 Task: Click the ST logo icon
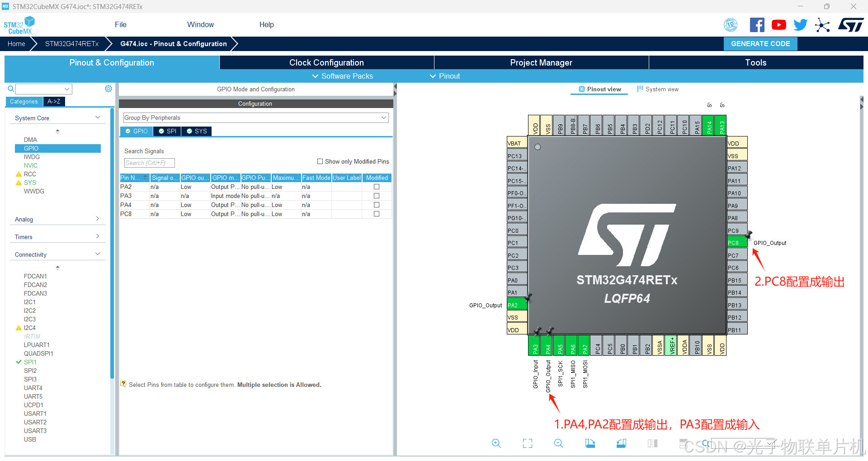pos(851,25)
